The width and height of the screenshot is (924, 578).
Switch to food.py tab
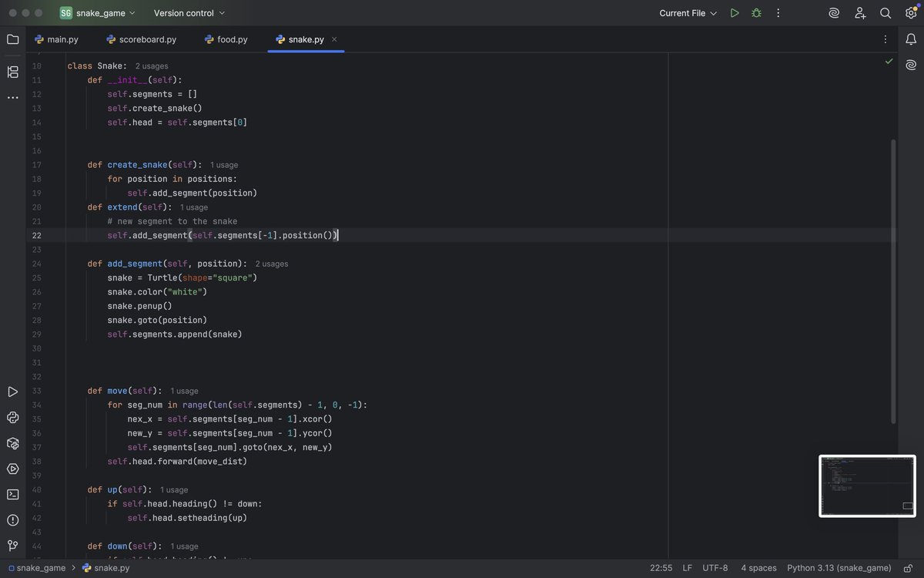226,39
